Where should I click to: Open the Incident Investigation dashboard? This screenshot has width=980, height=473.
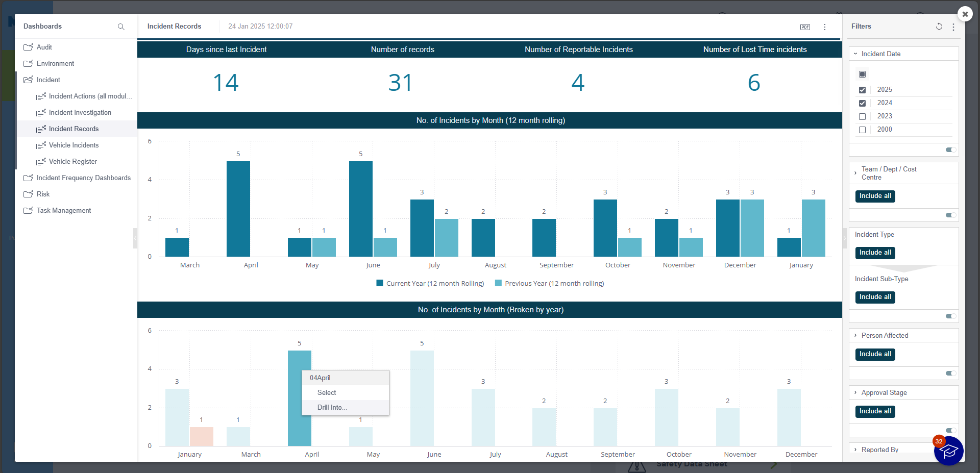[80, 113]
